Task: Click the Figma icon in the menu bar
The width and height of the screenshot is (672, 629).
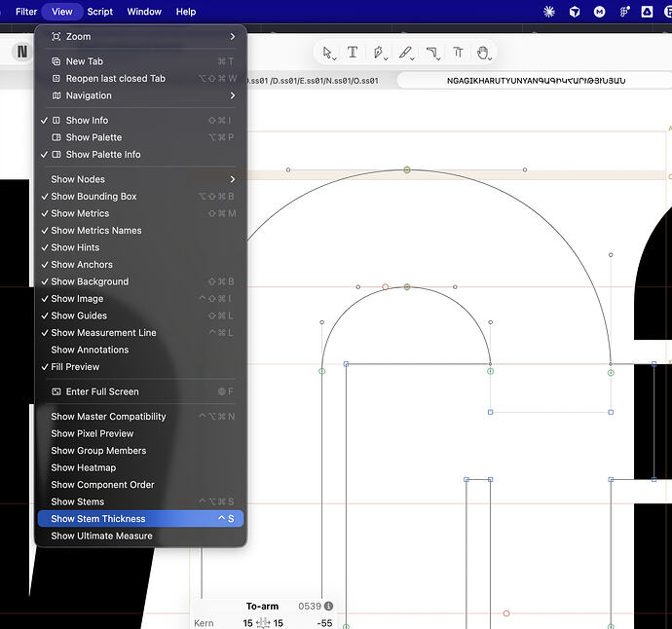Action: (625, 12)
